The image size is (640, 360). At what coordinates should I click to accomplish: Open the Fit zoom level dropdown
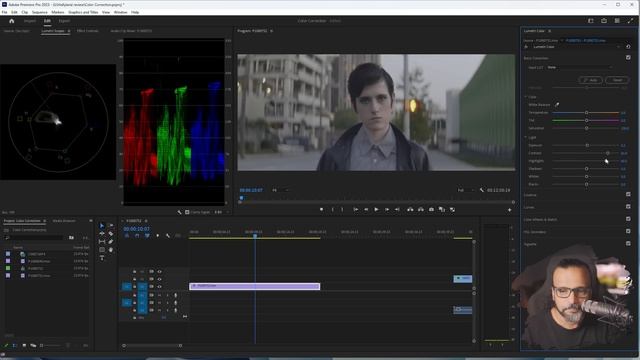point(280,190)
